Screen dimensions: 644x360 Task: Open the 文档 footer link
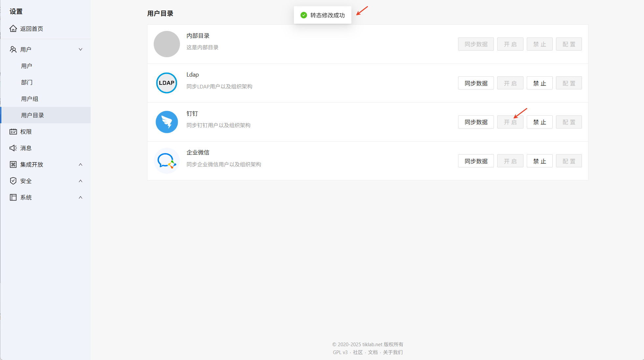[x=372, y=352]
